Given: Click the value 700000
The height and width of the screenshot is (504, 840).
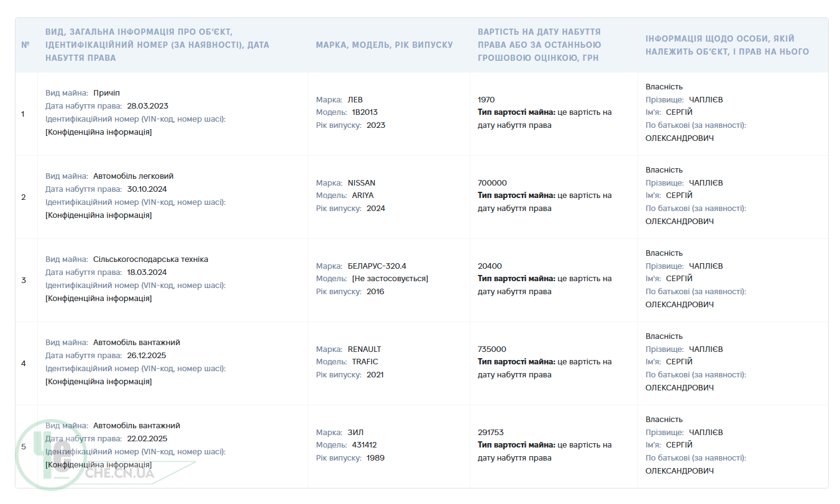Looking at the screenshot, I should pos(492,182).
